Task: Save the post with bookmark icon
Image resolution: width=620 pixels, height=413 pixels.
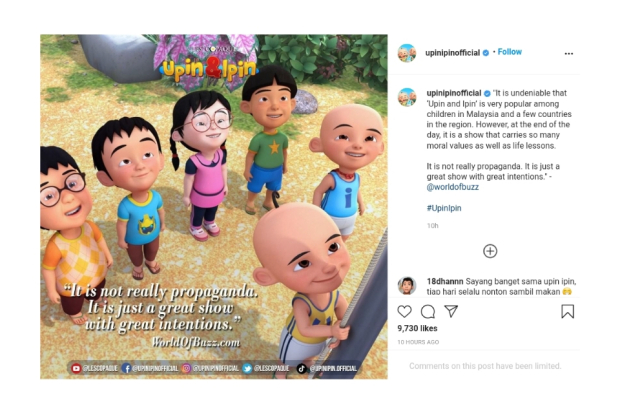Action: [x=567, y=311]
